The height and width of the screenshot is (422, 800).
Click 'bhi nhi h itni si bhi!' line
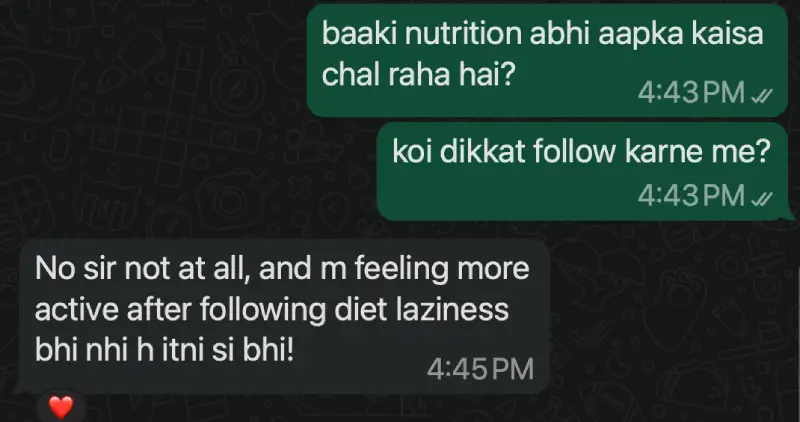[x=165, y=351]
